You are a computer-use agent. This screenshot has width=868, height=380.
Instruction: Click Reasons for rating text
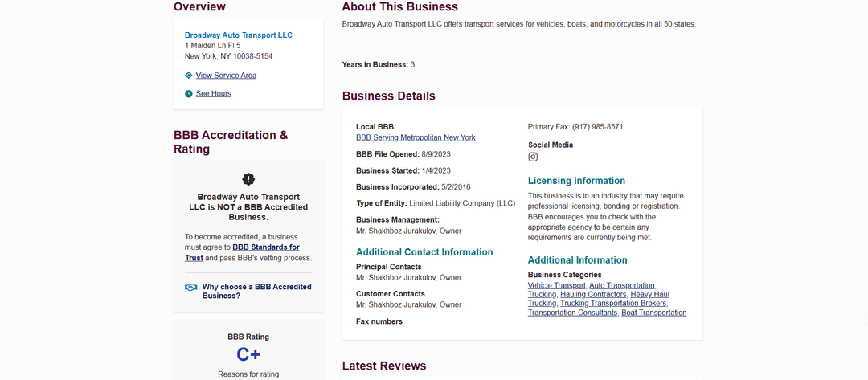tap(248, 374)
